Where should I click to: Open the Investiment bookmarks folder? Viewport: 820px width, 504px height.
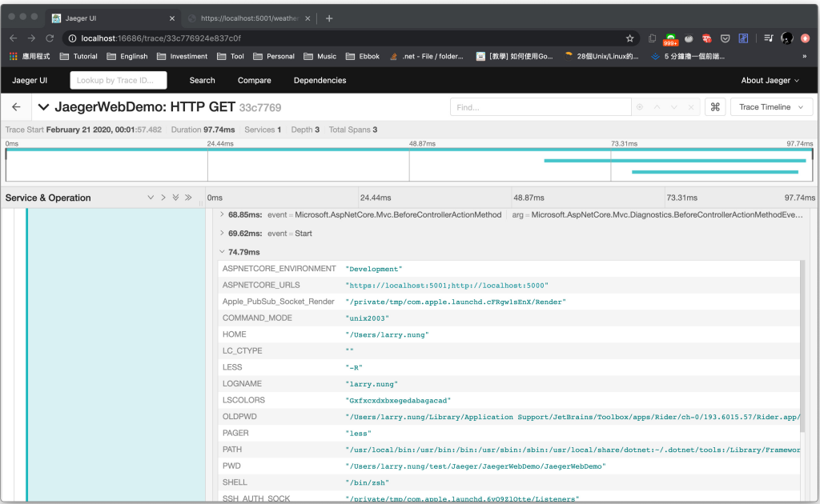pyautogui.click(x=182, y=56)
